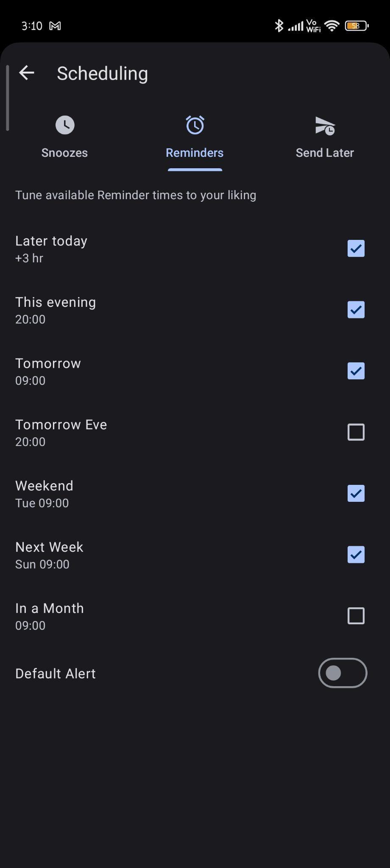Tap the Bluetooth status icon
Viewport: 390px width, 868px height.
point(279,25)
